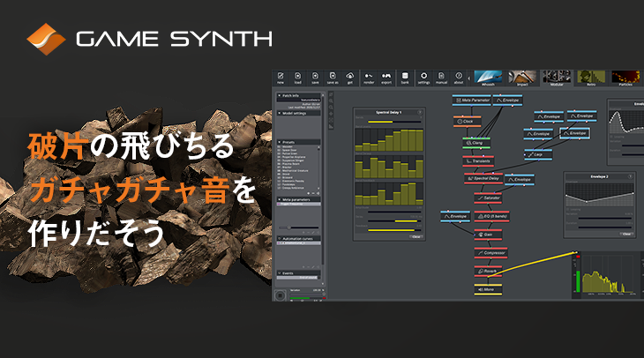Select the Particles model tab
This screenshot has height=358, width=644.
coord(625,78)
